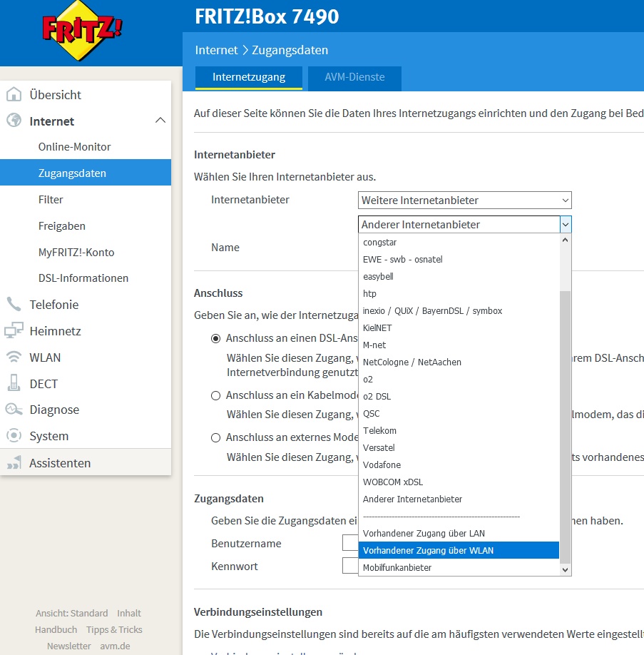Click the provider list scrollbar thumb

tap(565, 427)
